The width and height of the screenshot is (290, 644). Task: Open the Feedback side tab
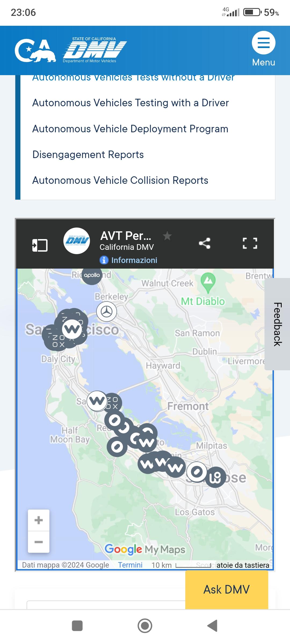coord(277,324)
